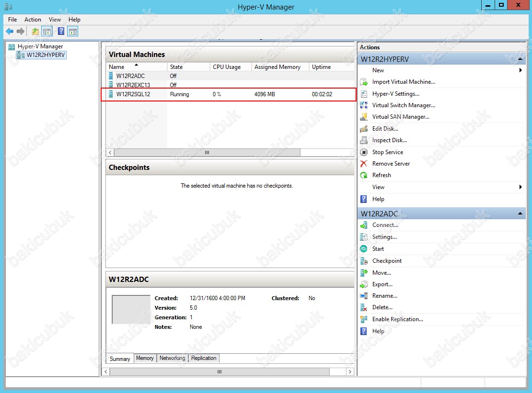Click the green Start power icon
This screenshot has height=393, width=532.
pos(364,248)
